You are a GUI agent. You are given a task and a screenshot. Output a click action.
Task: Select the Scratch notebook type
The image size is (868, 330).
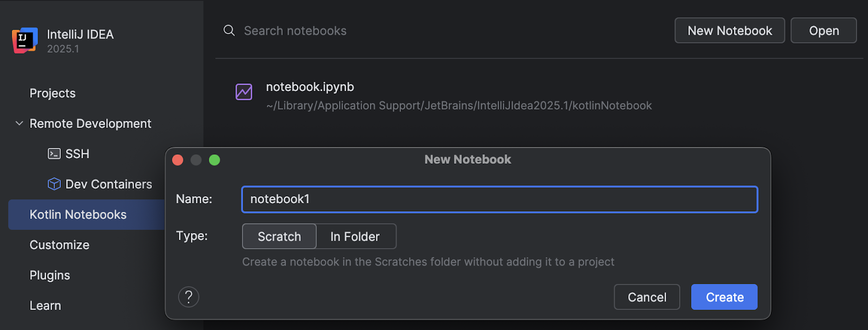pyautogui.click(x=279, y=236)
